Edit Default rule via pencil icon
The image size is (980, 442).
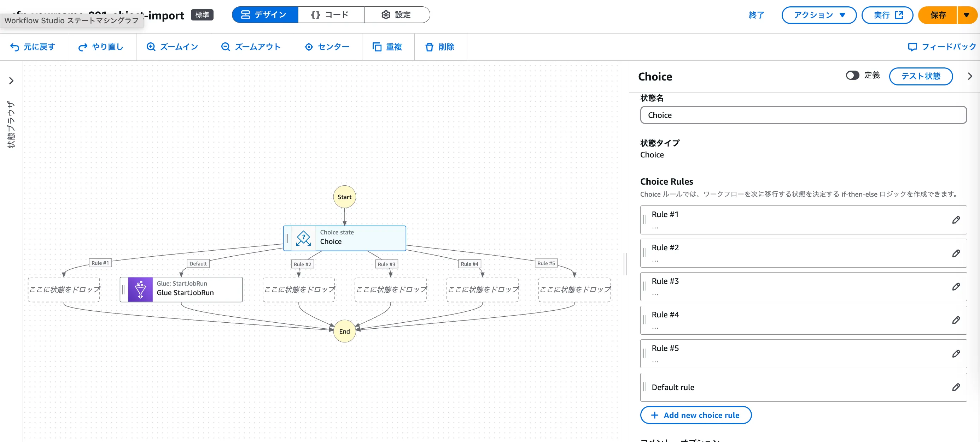[x=956, y=387]
